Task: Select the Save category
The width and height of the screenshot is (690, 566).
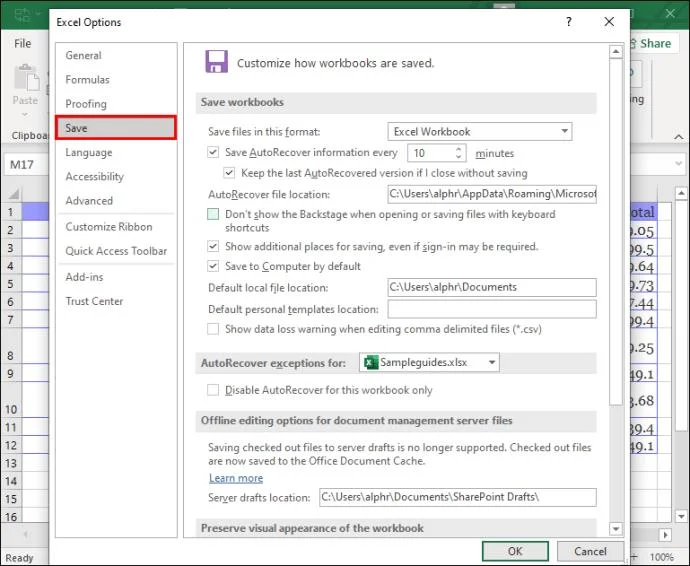Action: 116,128
